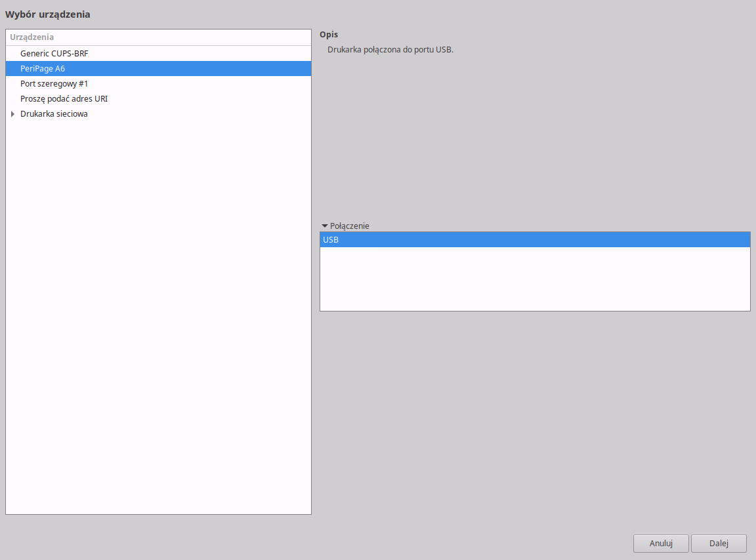Click the Opis heading
Image resolution: width=756 pixels, height=560 pixels.
tap(329, 35)
